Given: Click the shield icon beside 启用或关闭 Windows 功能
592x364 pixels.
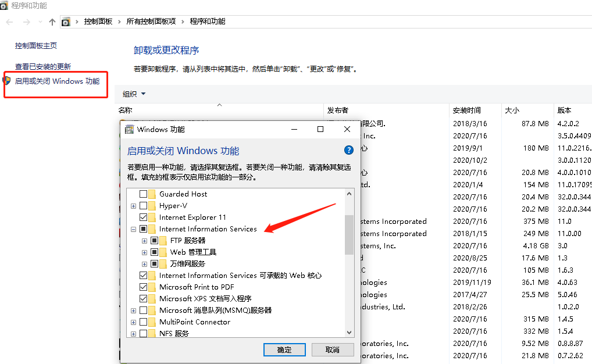Looking at the screenshot, I should click(x=6, y=80).
